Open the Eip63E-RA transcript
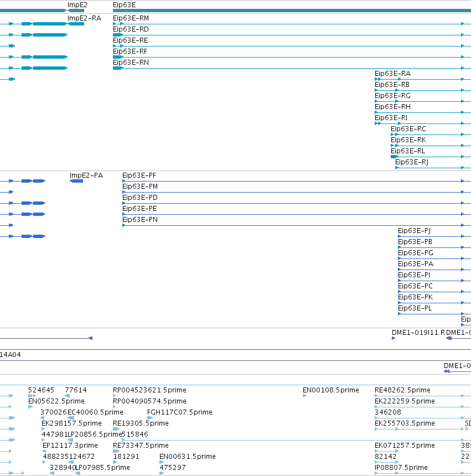471x476 pixels. [x=393, y=74]
